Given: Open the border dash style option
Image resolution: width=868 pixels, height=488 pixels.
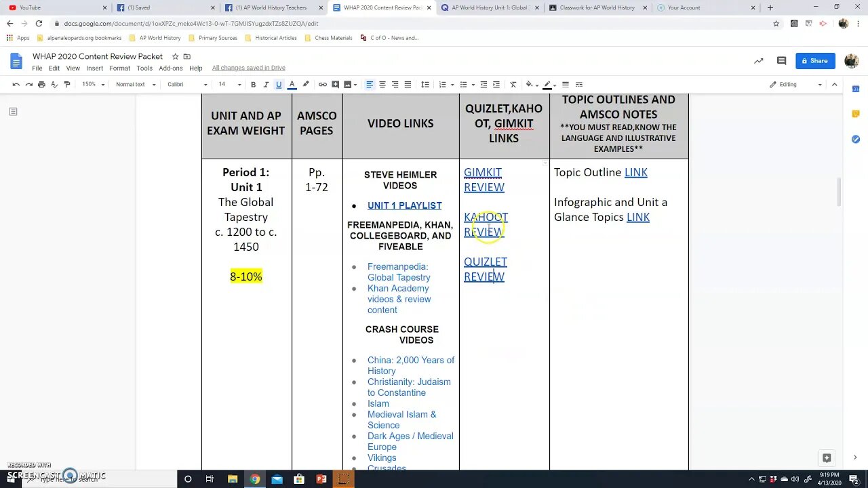Looking at the screenshot, I should click(x=579, y=85).
